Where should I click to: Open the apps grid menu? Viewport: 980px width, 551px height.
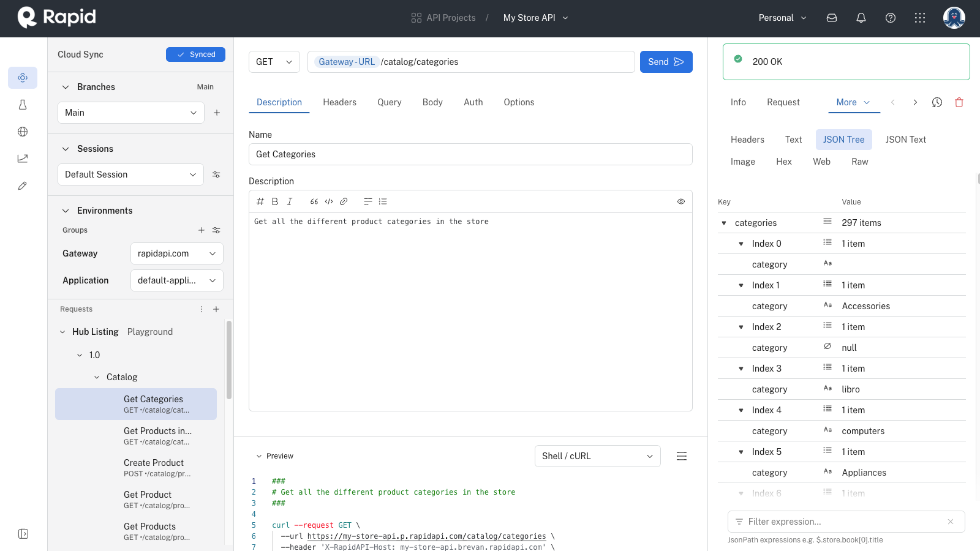920,18
